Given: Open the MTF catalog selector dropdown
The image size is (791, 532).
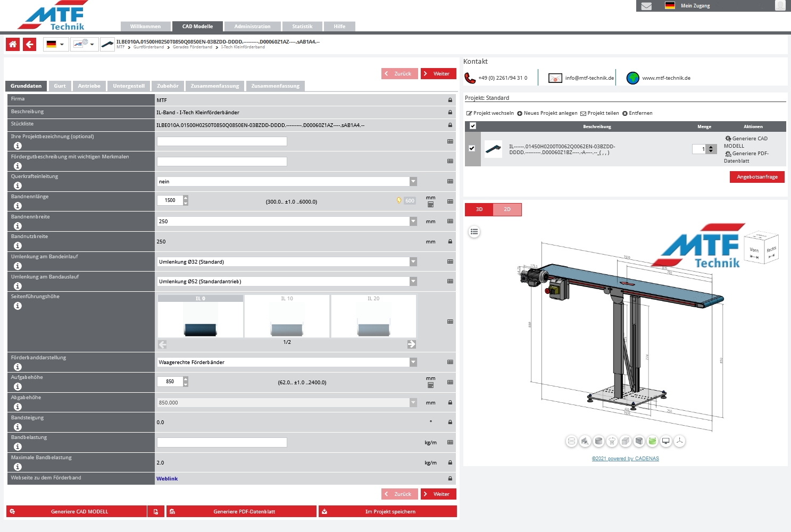Looking at the screenshot, I should pos(84,44).
